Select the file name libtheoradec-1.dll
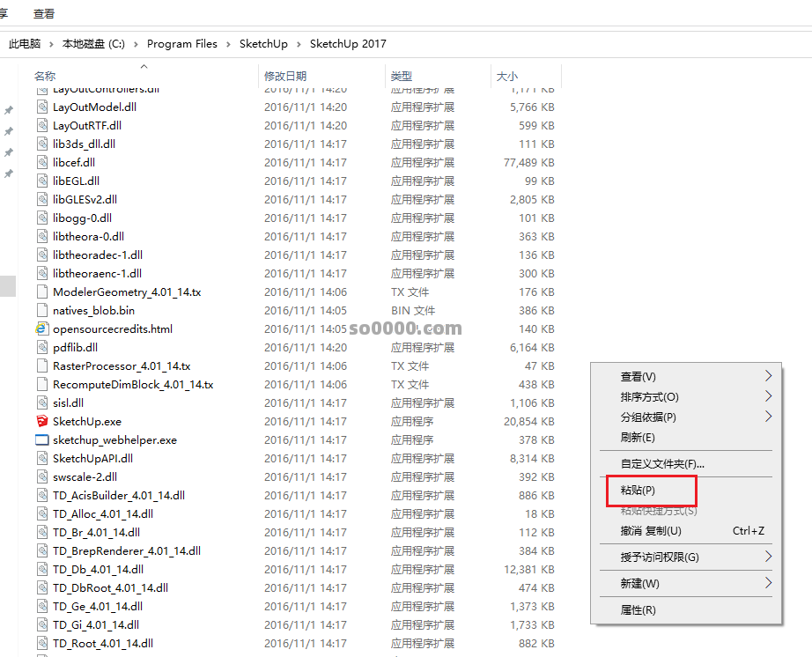Screen dimensions: 812x657 (98, 255)
